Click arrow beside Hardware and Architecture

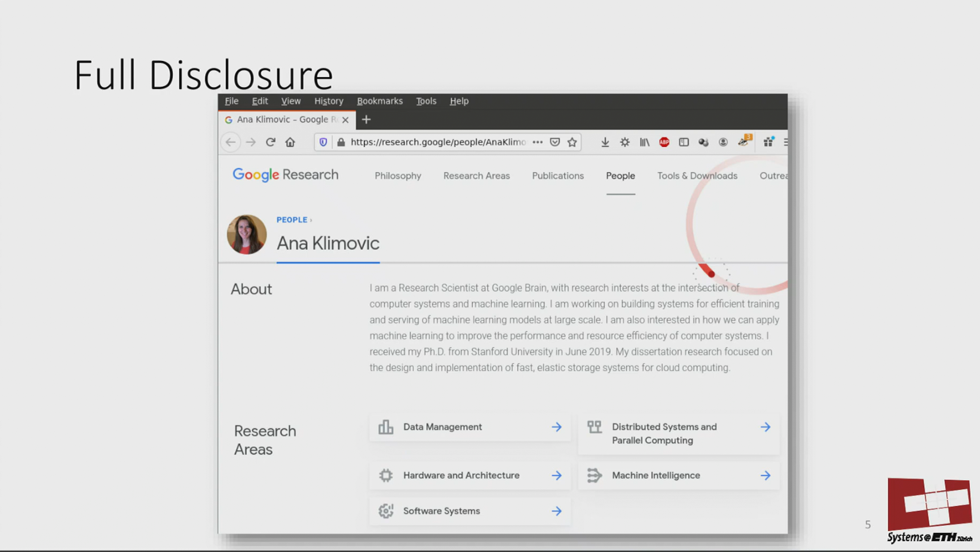click(x=557, y=476)
